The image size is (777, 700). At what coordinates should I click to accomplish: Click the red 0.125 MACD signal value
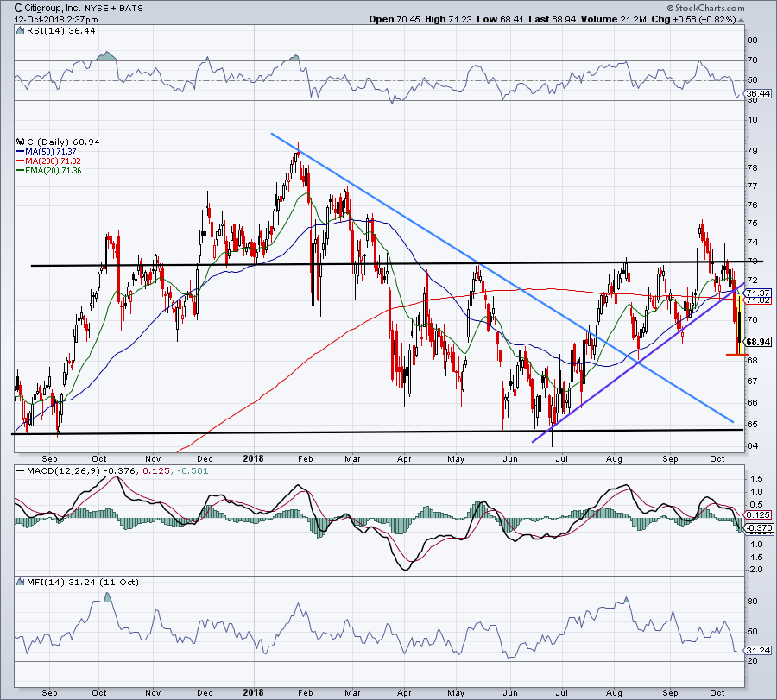tap(155, 470)
